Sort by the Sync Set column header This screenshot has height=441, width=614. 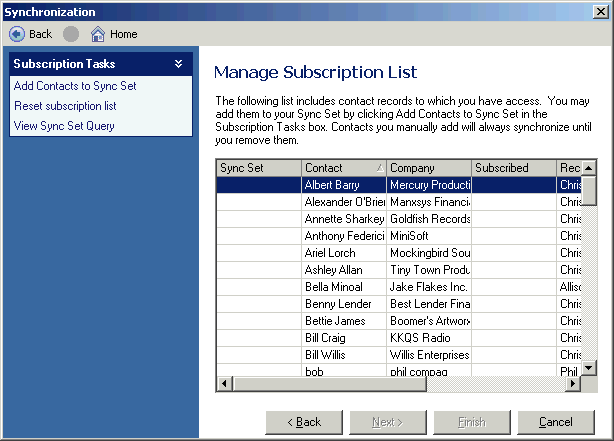coord(259,168)
